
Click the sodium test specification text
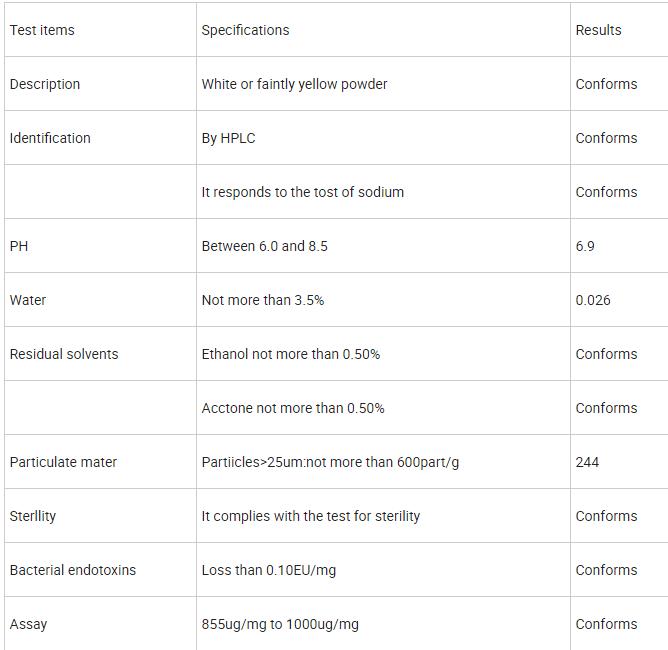click(x=302, y=192)
